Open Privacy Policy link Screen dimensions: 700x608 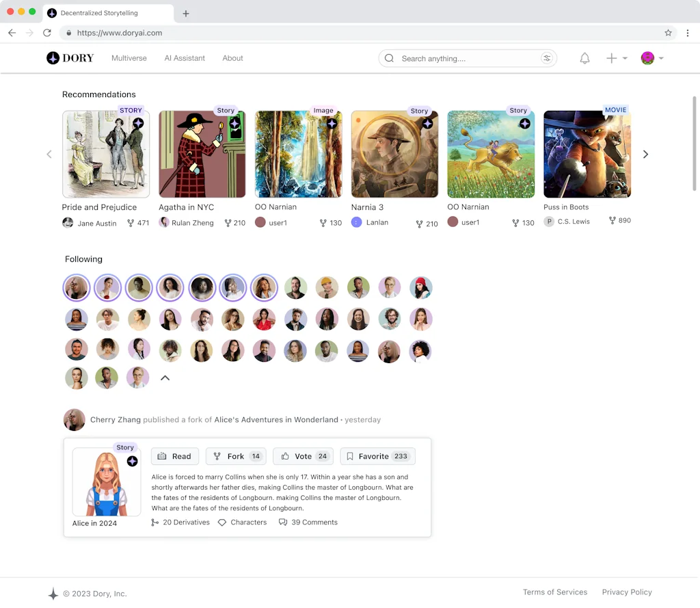click(x=627, y=592)
